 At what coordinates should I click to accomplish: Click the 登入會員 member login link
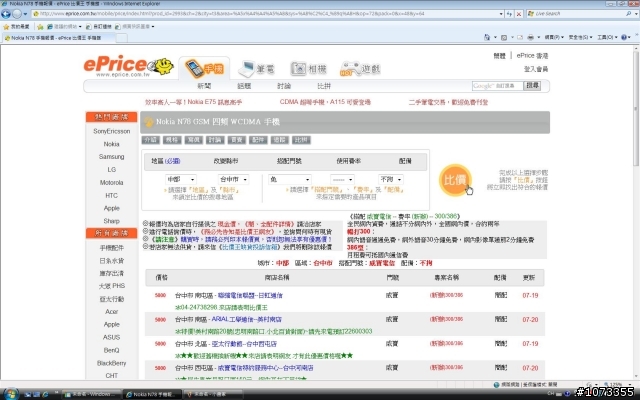point(536,69)
